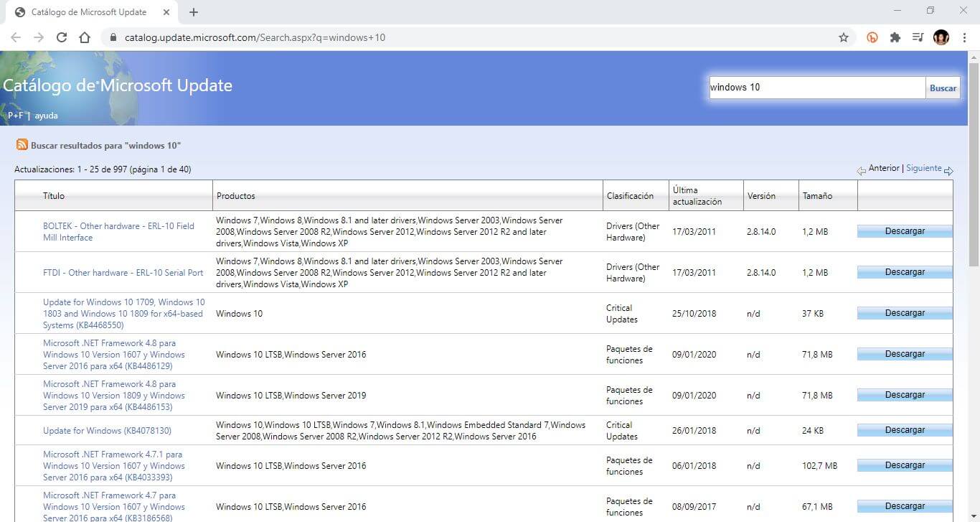Viewport: 980px width, 522px height.
Task: Download the FTDI ERL-10 Serial Port driver
Action: tap(905, 272)
